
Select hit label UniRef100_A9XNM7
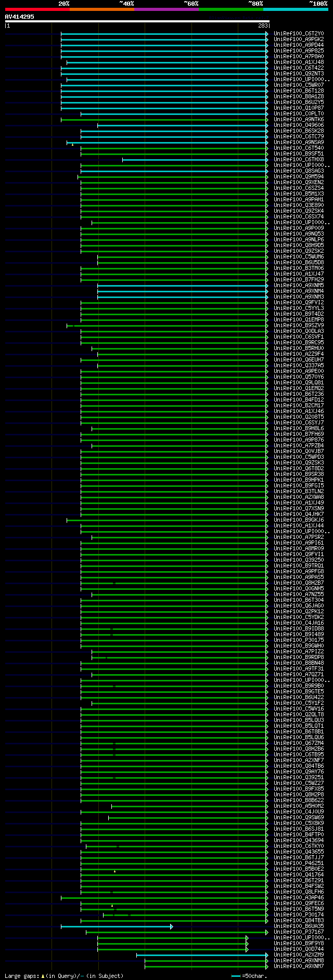tap(299, 966)
